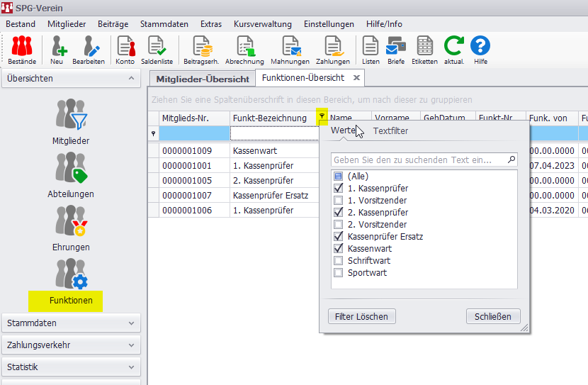Open Mahnungen from the toolbar
Screen dimensions: 588x385
click(x=290, y=50)
